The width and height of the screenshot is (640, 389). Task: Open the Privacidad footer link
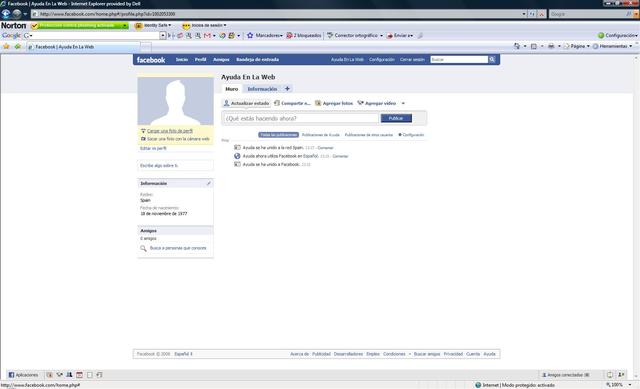(x=453, y=354)
